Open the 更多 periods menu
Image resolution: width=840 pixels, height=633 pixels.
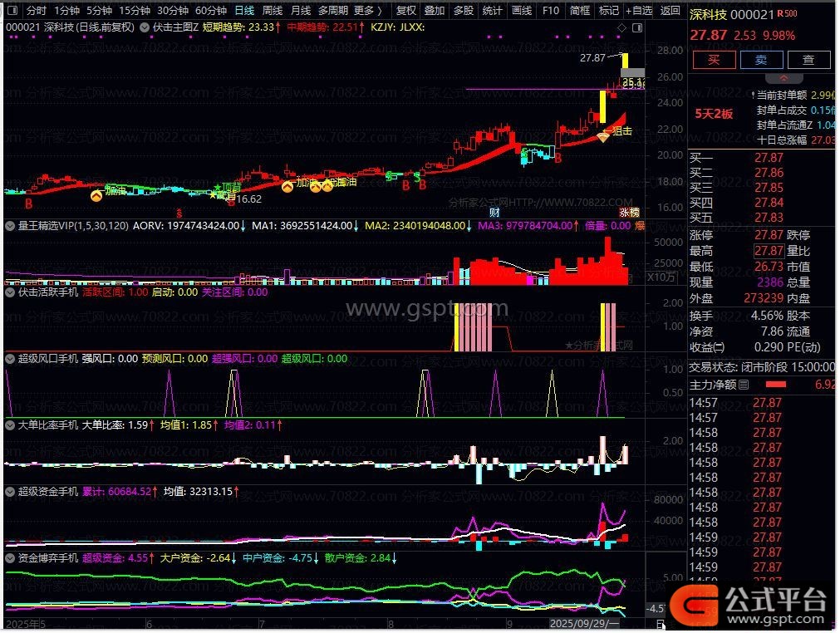click(367, 11)
